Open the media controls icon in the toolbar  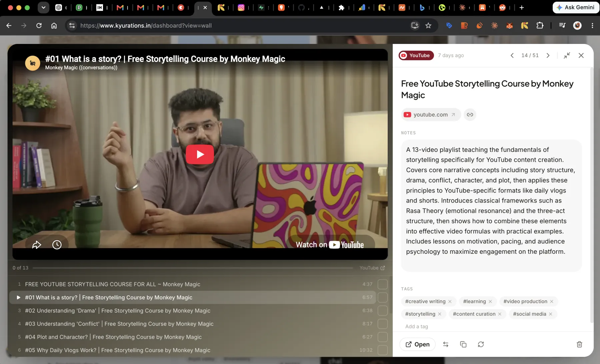562,25
